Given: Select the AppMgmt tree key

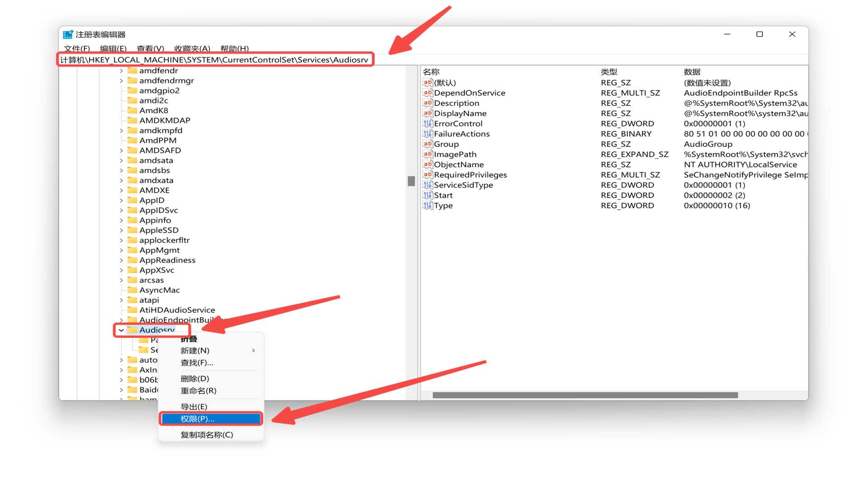Looking at the screenshot, I should pos(160,250).
